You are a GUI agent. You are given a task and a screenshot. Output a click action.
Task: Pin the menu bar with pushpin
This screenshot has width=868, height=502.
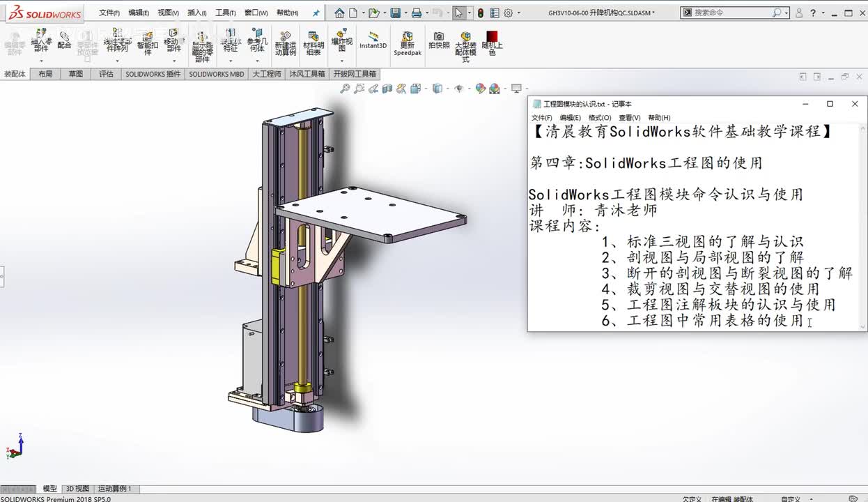pyautogui.click(x=316, y=13)
